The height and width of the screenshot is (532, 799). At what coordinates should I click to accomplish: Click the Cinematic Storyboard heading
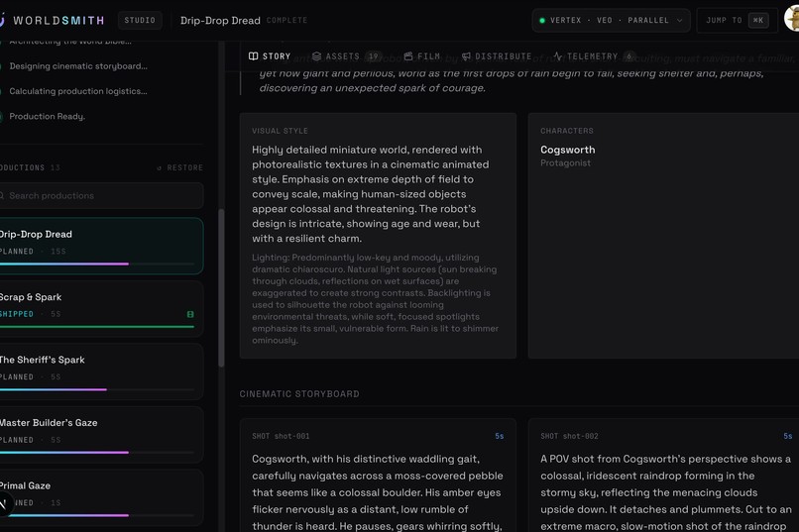(299, 394)
